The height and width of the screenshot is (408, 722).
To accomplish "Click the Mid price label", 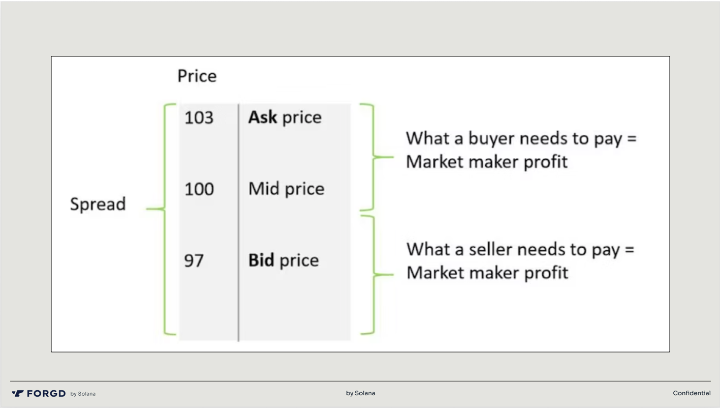I will tap(286, 188).
